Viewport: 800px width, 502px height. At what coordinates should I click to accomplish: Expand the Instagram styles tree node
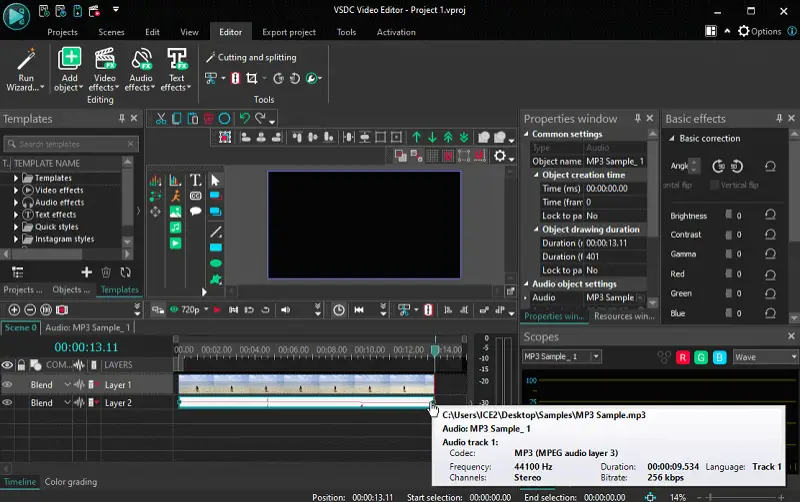[x=16, y=239]
